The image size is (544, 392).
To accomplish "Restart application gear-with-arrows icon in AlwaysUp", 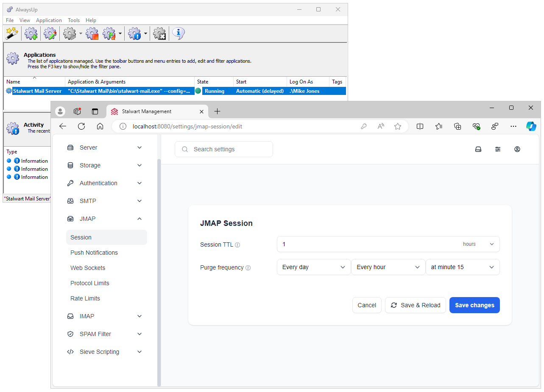I will click(x=109, y=33).
